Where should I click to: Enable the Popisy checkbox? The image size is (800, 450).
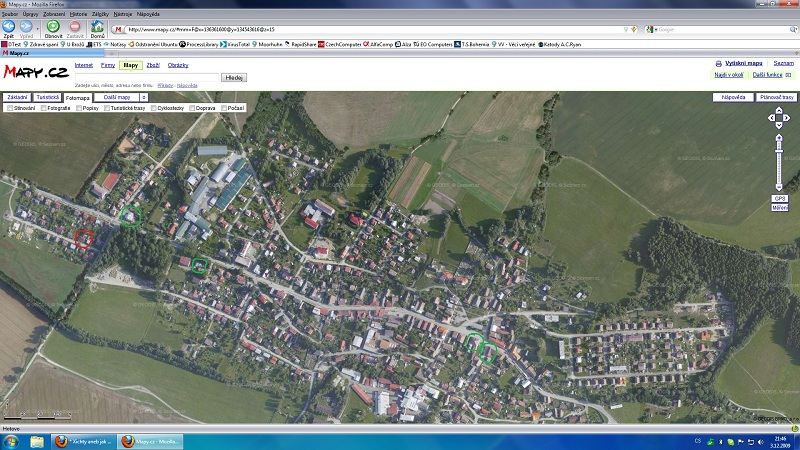pos(79,108)
